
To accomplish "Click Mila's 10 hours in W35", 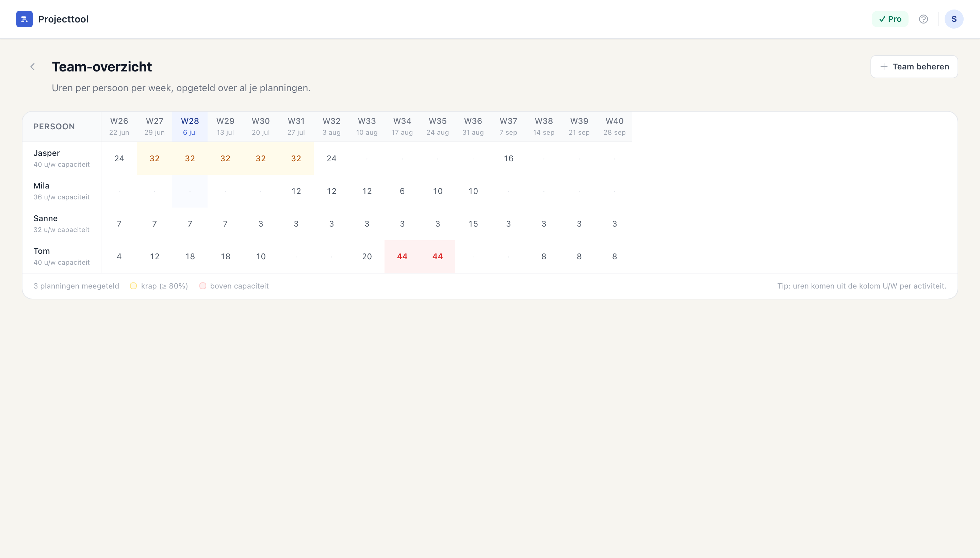I will 438,191.
